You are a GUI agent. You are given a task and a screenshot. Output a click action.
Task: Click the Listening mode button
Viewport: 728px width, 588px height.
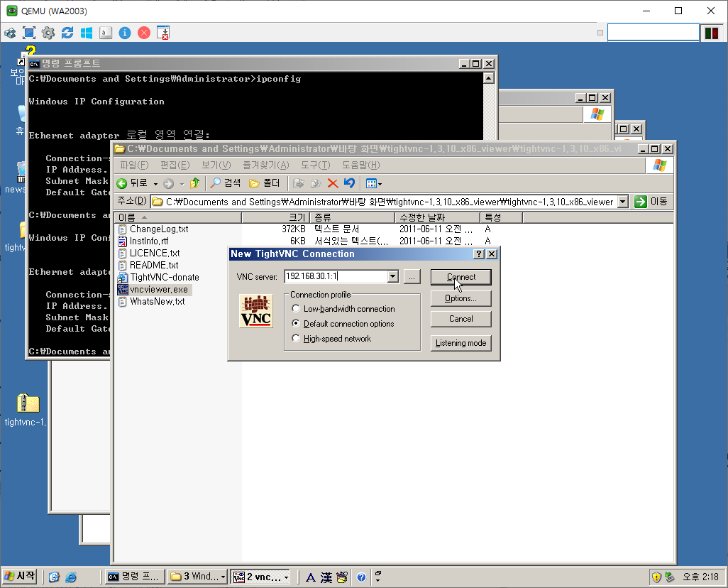click(460, 343)
